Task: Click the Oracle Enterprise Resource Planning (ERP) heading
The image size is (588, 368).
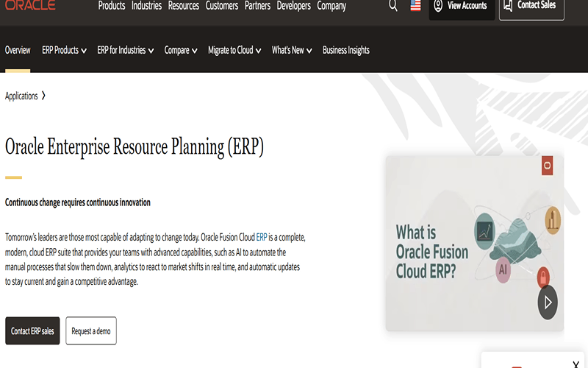Action: click(135, 146)
